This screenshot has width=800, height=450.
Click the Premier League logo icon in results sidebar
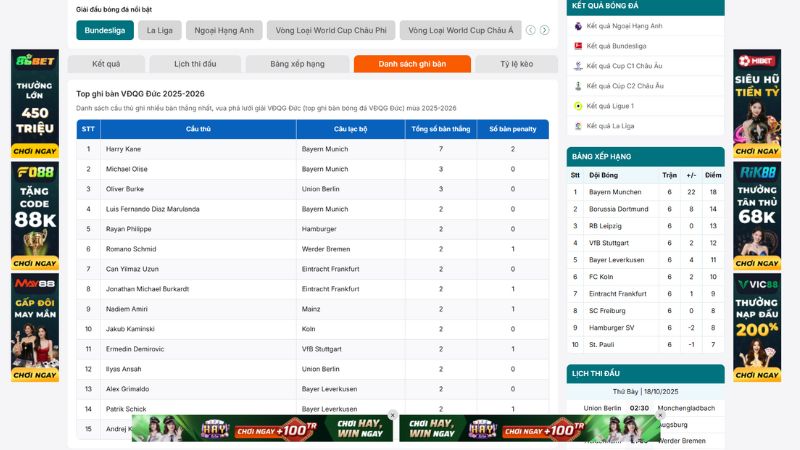[x=578, y=26]
